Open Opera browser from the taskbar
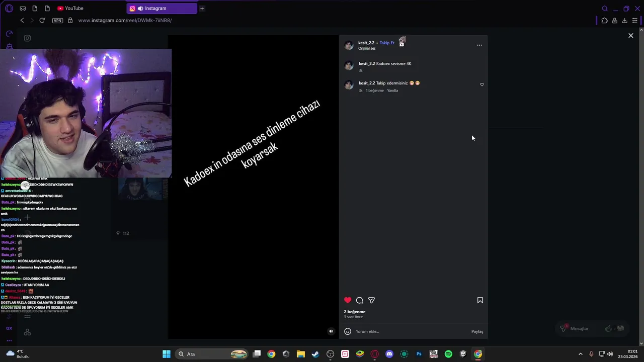This screenshot has height=362, width=644. click(x=374, y=354)
